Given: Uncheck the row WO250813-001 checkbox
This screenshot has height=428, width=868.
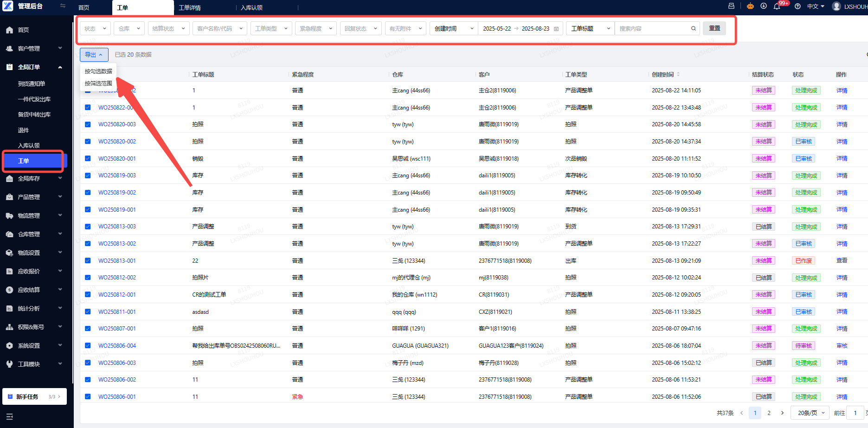Looking at the screenshot, I should coord(88,260).
